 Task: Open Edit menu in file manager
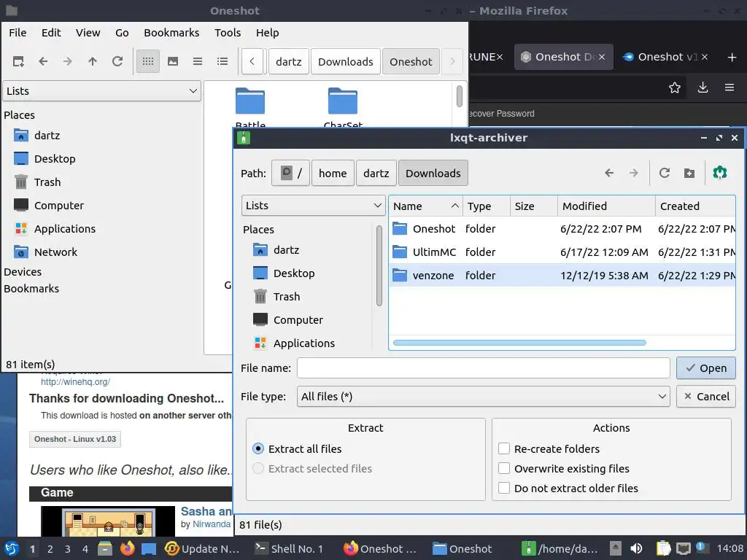[51, 32]
